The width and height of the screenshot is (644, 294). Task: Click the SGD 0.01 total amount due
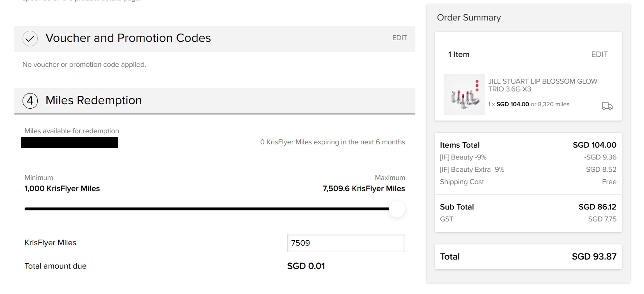[x=306, y=266]
